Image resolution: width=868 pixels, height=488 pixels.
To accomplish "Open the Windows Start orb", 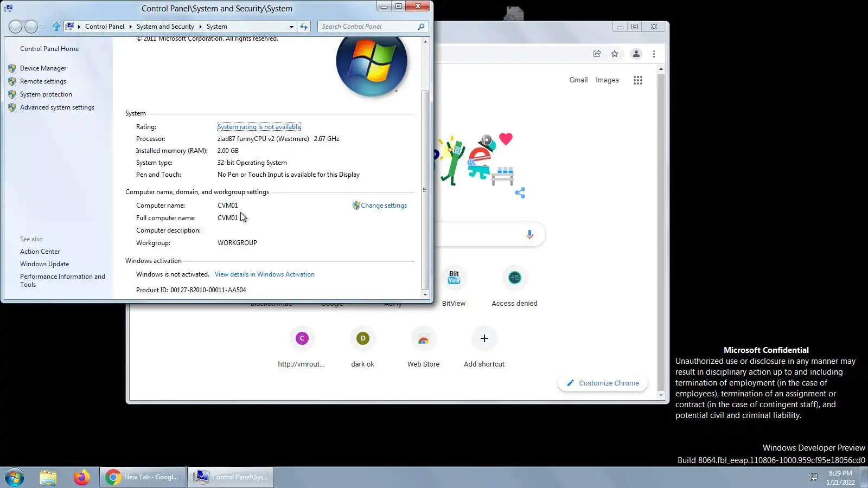I will point(15,478).
